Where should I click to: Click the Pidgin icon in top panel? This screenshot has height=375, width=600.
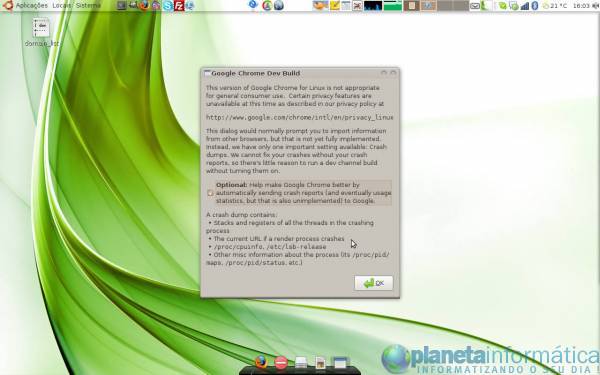click(x=156, y=5)
